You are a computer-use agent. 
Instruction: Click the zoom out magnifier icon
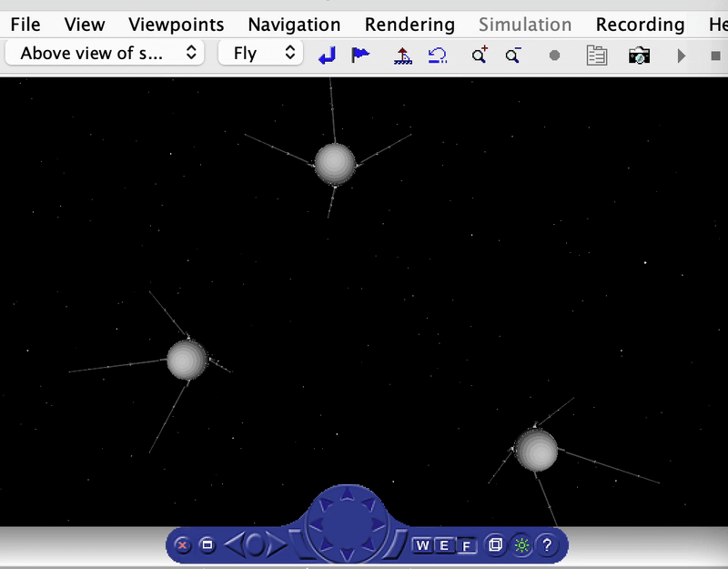coord(513,56)
